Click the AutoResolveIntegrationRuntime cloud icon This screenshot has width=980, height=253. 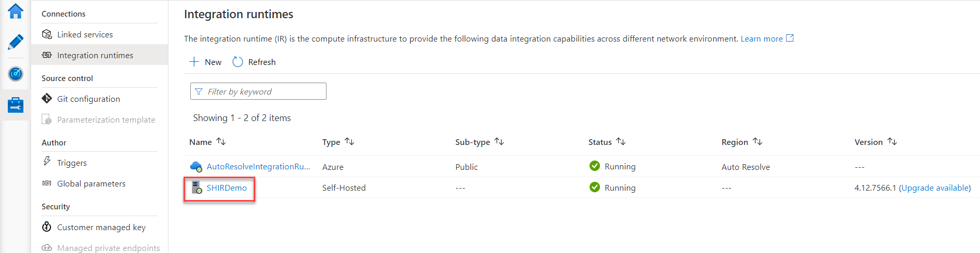196,167
